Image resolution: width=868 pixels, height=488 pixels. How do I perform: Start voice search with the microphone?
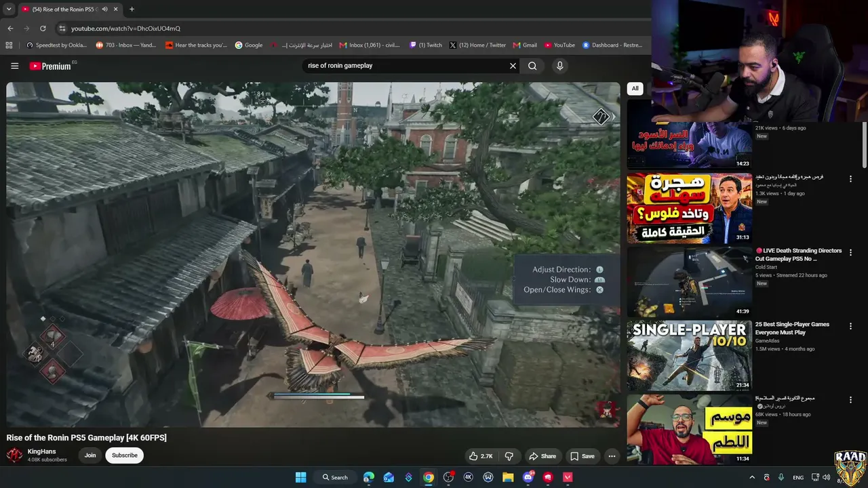pos(559,66)
